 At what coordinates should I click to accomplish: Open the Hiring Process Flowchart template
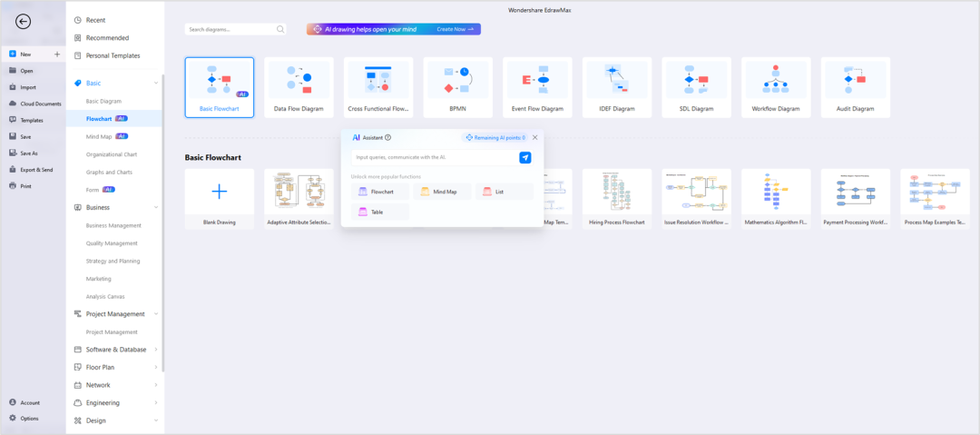click(x=616, y=199)
